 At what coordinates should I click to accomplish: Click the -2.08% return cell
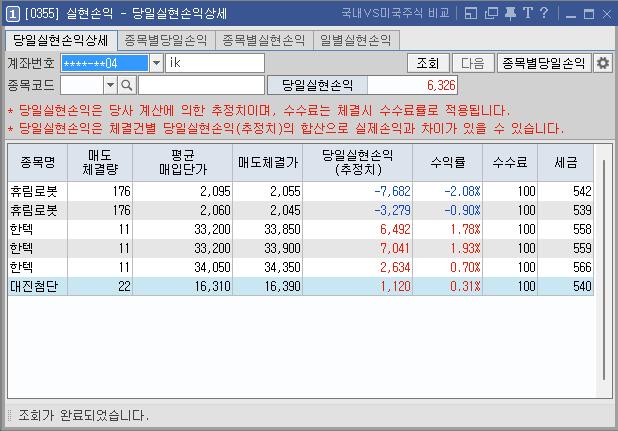click(447, 191)
